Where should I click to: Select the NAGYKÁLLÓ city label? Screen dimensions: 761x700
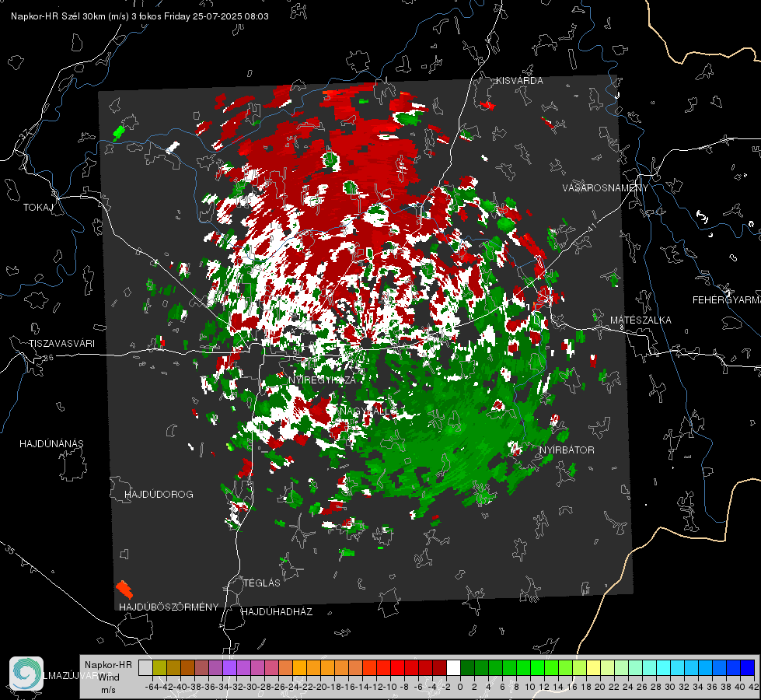pyautogui.click(x=367, y=411)
